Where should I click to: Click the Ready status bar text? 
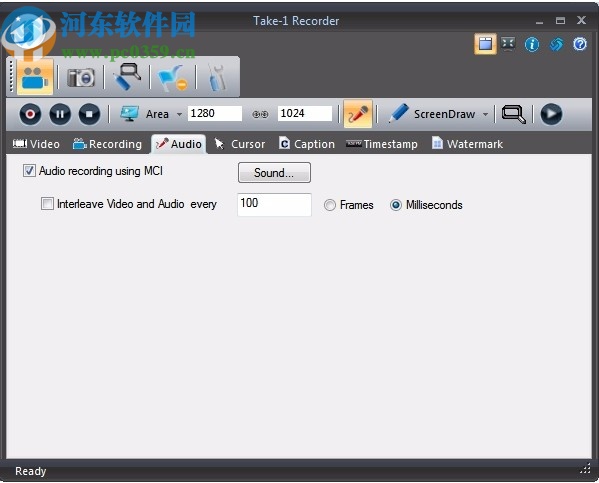pyautogui.click(x=31, y=471)
